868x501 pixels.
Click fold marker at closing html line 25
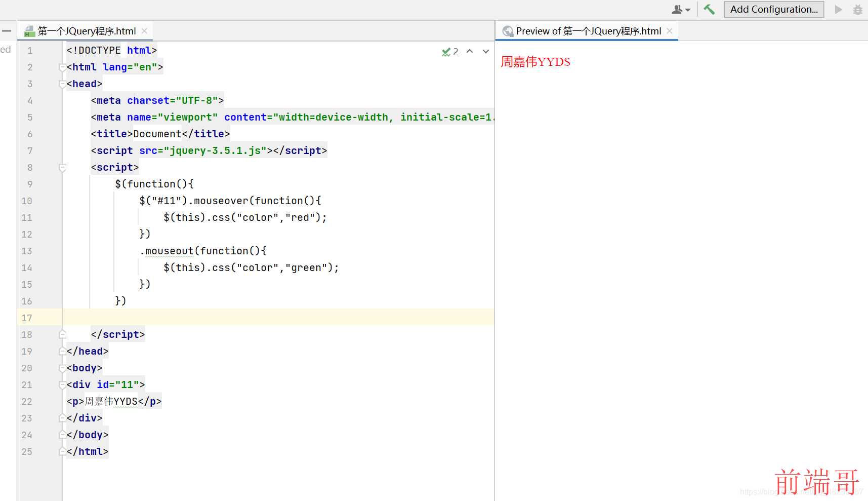[62, 451]
